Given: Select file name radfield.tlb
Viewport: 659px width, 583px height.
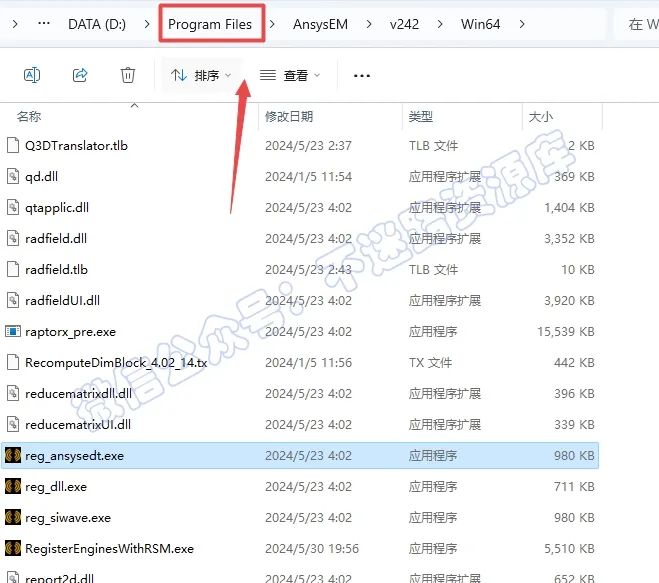Looking at the screenshot, I should tap(56, 269).
